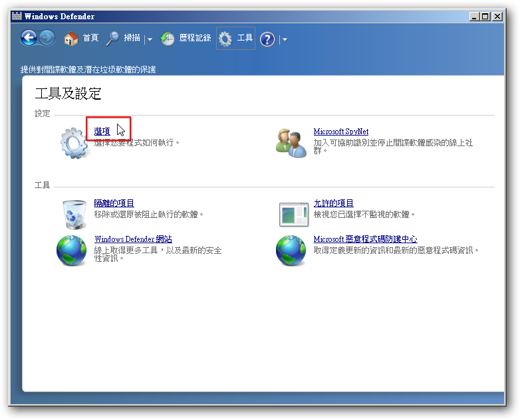This screenshot has width=520, height=420.
Task: Click the globe icon beside Windows Defender 網站
Action: click(72, 251)
